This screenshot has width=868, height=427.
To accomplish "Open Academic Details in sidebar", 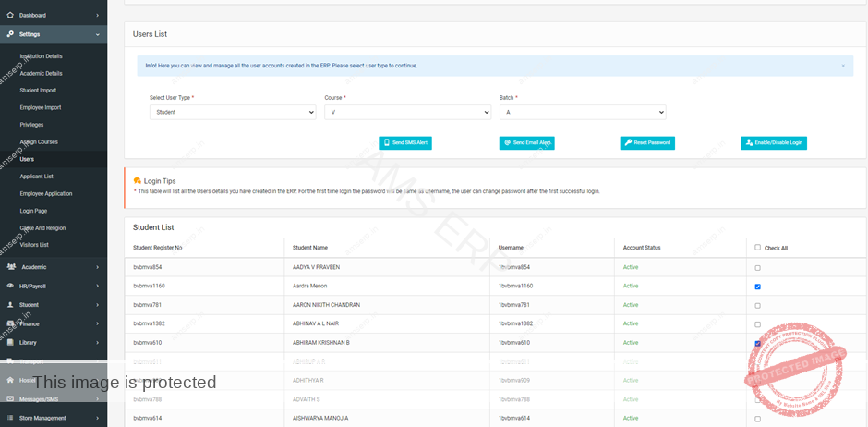I will click(x=41, y=73).
